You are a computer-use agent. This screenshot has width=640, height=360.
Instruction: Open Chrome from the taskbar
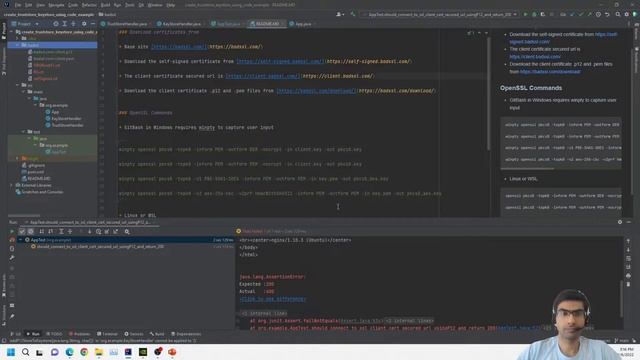84,352
